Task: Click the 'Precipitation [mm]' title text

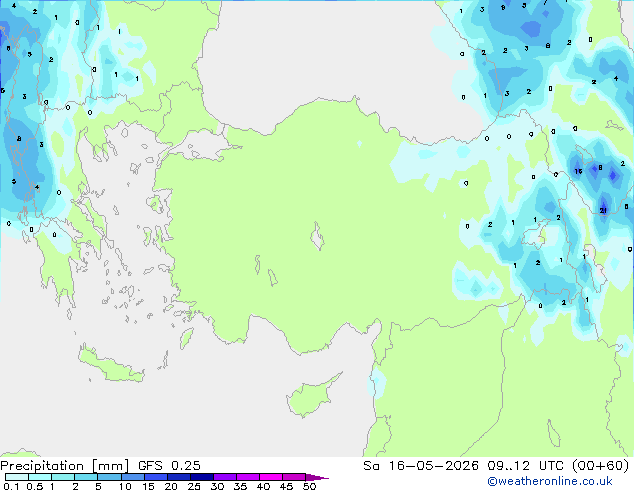Action: (65, 466)
